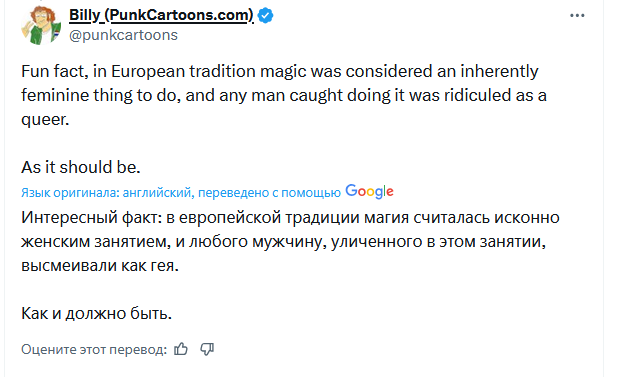Screen dimensions: 627x377
Task: Like the translation with thumbs up
Action: point(181,349)
